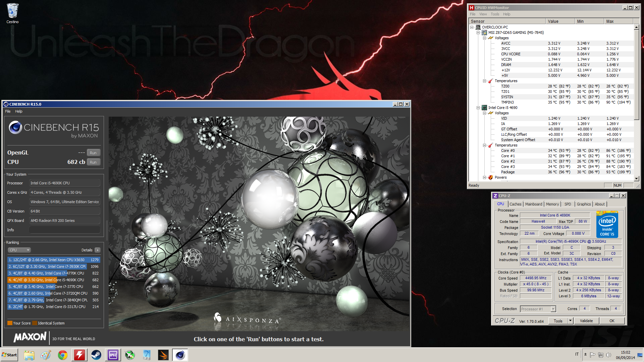644x362 pixels.
Task: Switch to the Graphics tab in CPU-Z
Action: (x=584, y=204)
